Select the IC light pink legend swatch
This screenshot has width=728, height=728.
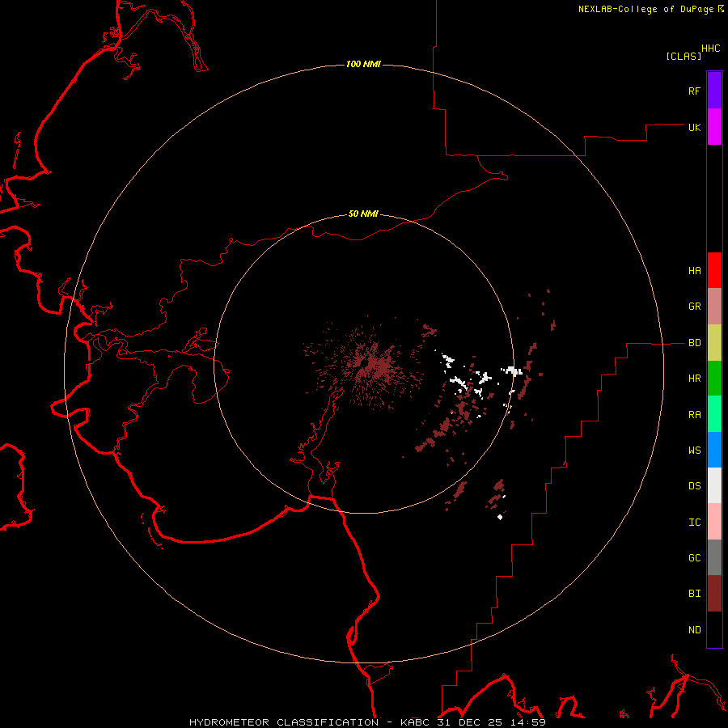pyautogui.click(x=714, y=522)
